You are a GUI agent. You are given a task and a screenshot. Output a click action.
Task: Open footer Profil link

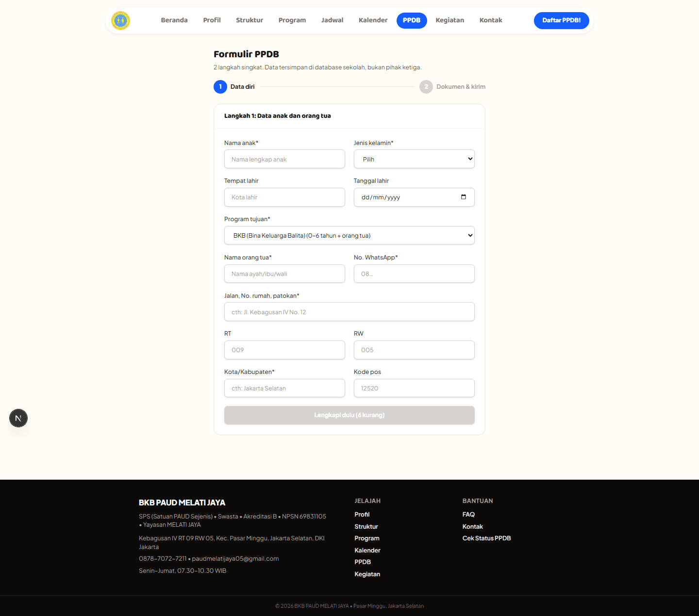[362, 515]
